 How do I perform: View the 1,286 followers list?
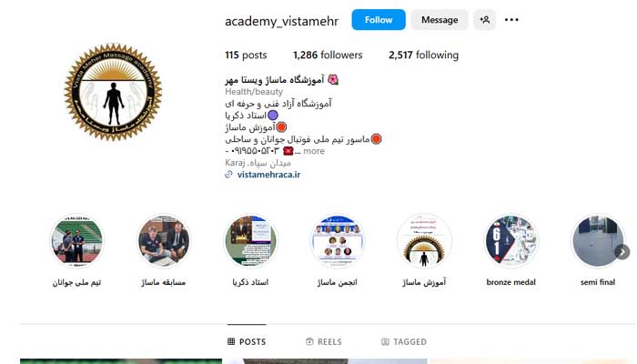click(x=328, y=55)
